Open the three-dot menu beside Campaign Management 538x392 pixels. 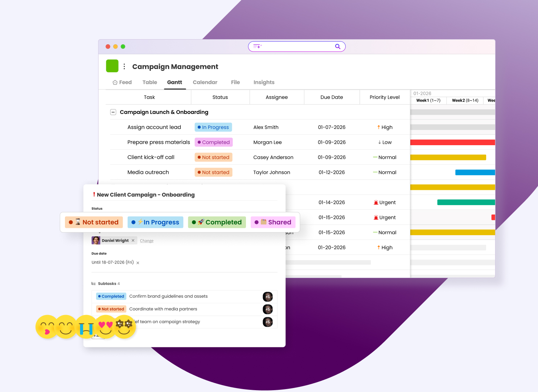click(124, 66)
